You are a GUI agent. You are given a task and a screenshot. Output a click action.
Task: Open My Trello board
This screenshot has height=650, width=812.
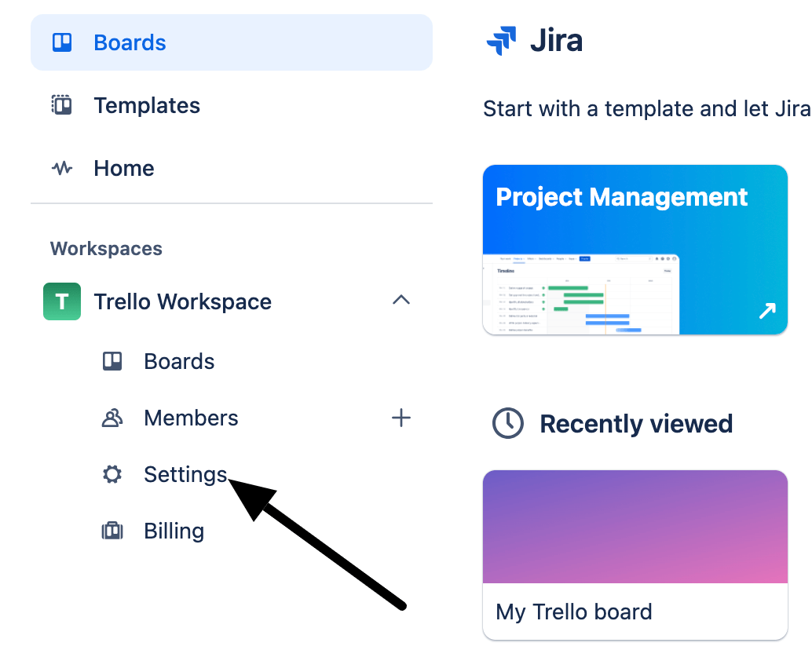point(635,555)
